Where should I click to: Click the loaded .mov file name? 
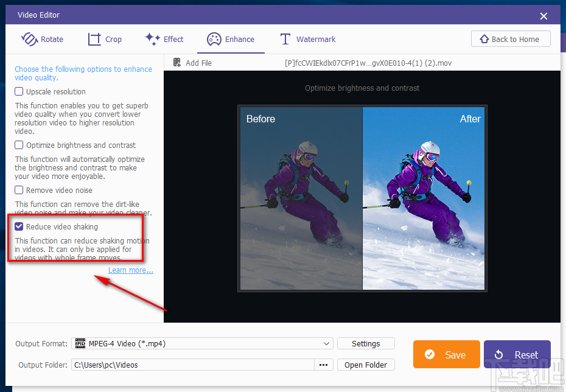click(368, 63)
